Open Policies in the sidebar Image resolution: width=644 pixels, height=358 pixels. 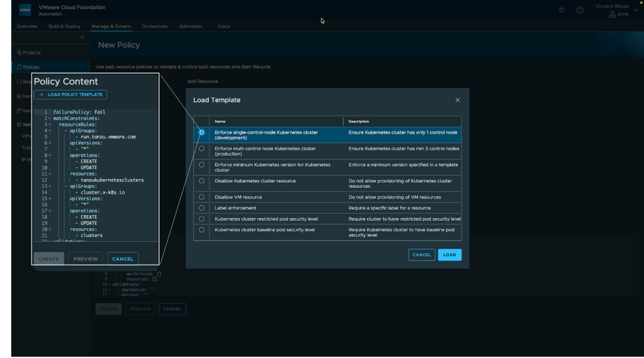coord(31,67)
